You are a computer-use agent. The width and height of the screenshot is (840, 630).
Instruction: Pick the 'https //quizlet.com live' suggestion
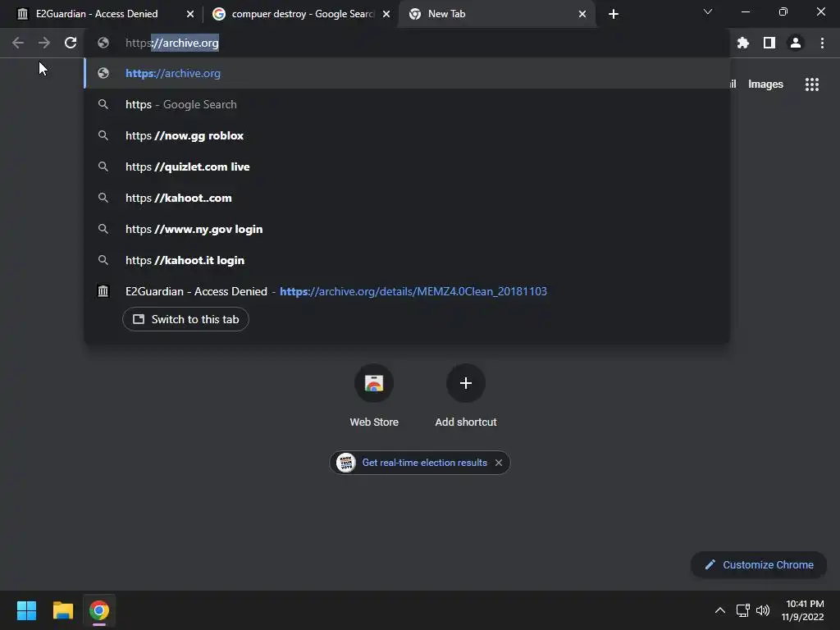coord(407,167)
